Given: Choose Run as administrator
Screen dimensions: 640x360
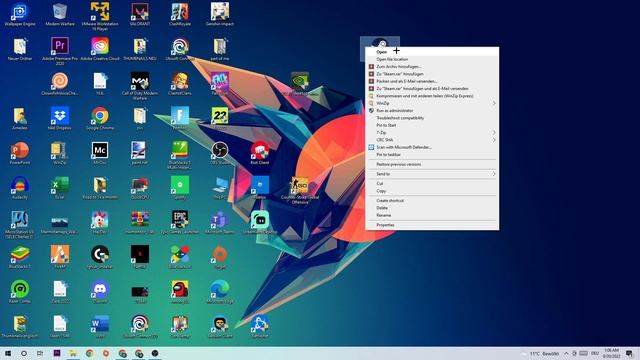Looking at the screenshot, I should point(432,111).
